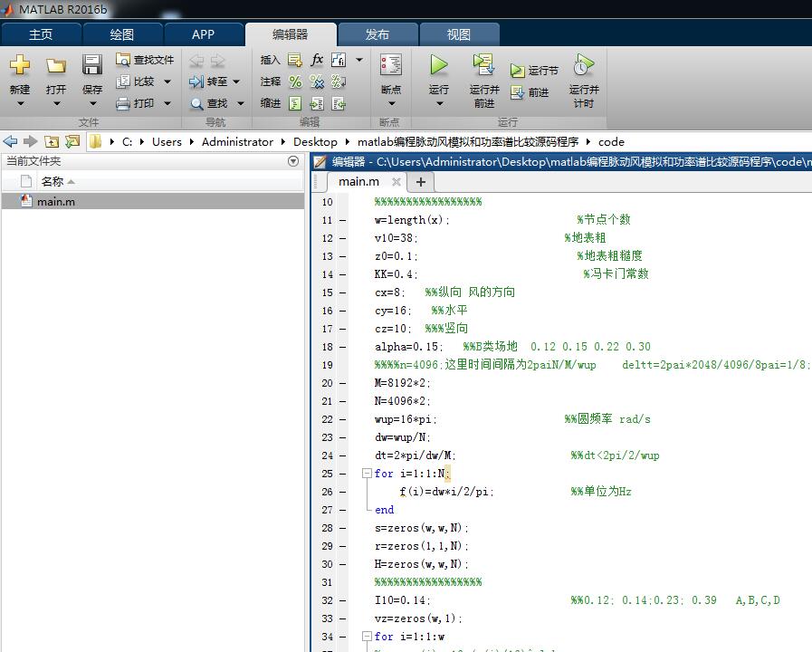Viewport: 812px width, 652px height.
Task: Open the Insert row dropdown arrow
Action: (359, 60)
